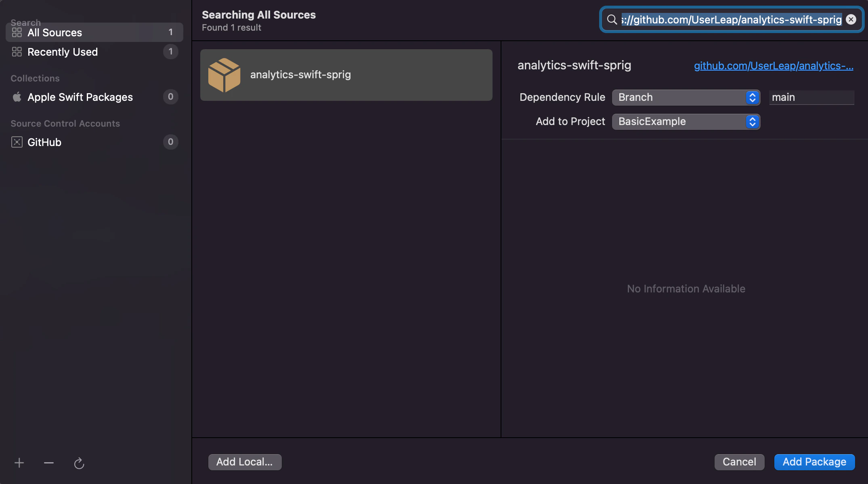The image size is (868, 484).
Task: Click the All Sources grid icon
Action: [x=17, y=32]
